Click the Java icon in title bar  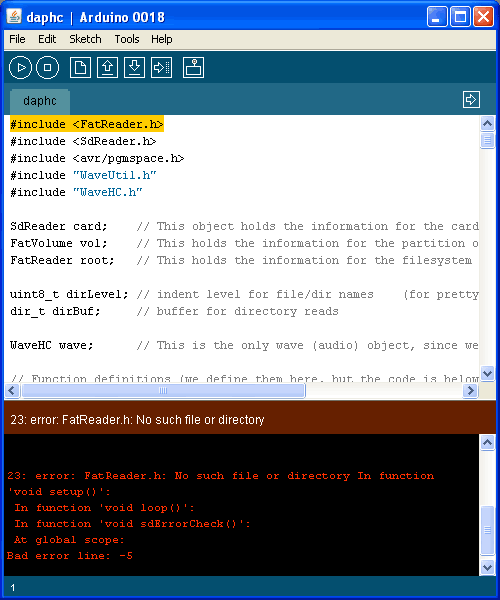click(14, 17)
